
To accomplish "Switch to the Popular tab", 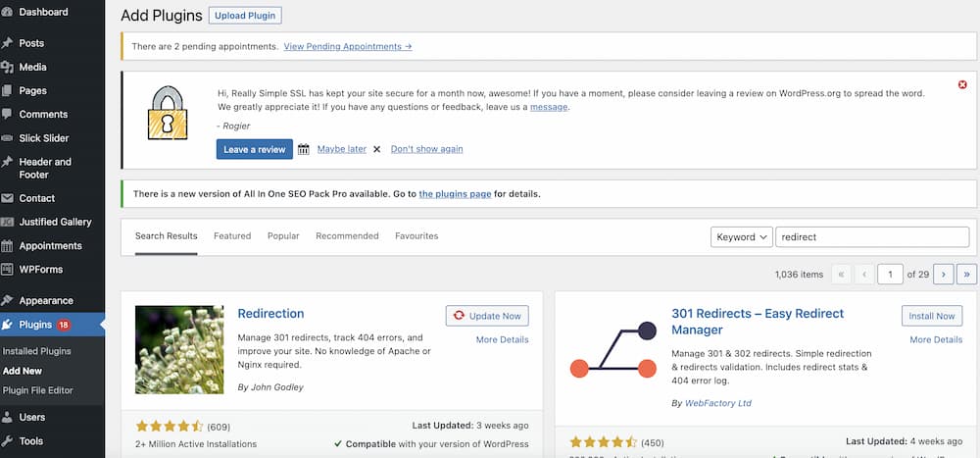I will tap(283, 236).
